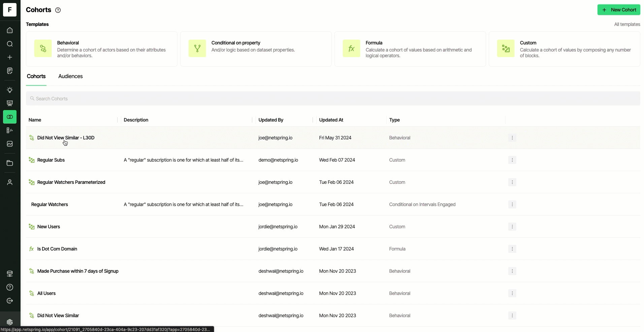Viewport: 644px width, 332px height.
Task: Click the behavioral icon beside Made Purchase row
Action: pyautogui.click(x=32, y=271)
